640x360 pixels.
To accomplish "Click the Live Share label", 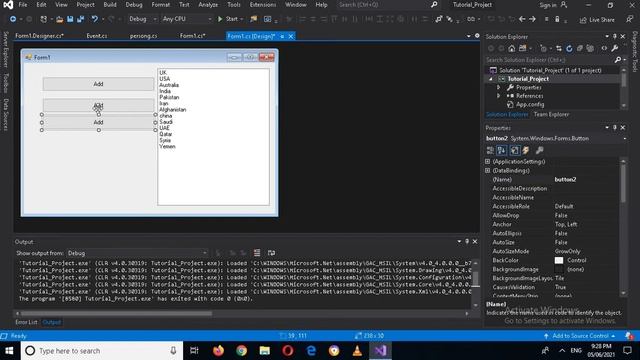I will point(602,20).
